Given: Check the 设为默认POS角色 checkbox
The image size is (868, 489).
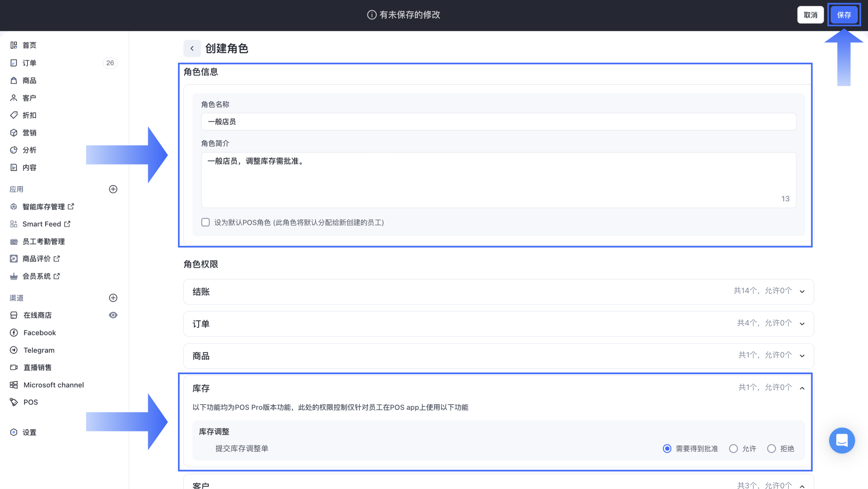Looking at the screenshot, I should 205,222.
